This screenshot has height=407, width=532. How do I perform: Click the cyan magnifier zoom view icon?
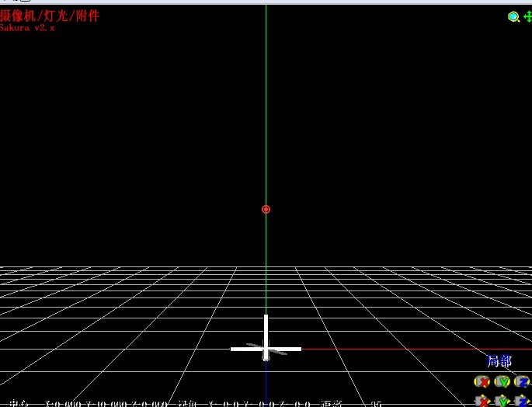coord(513,16)
